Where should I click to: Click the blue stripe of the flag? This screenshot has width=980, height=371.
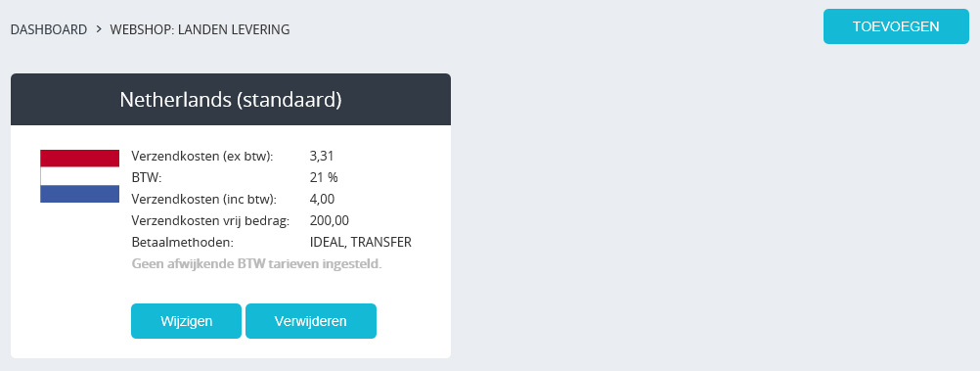click(80, 194)
